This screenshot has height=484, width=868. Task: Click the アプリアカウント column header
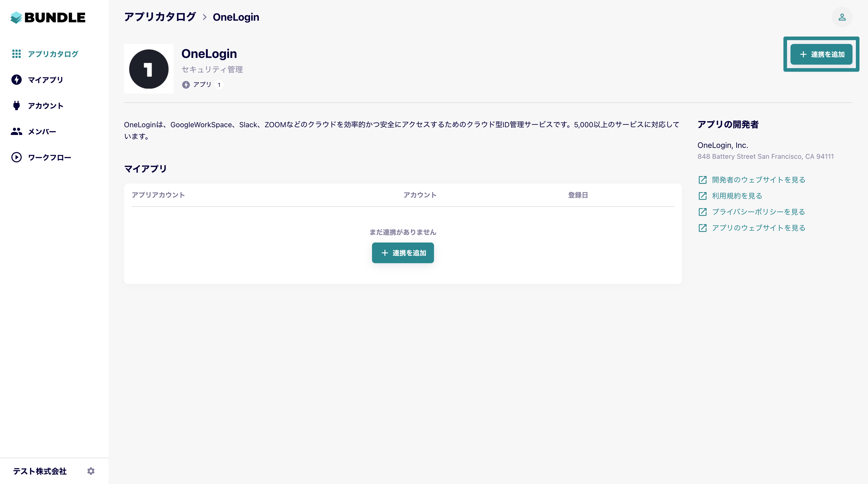point(158,195)
